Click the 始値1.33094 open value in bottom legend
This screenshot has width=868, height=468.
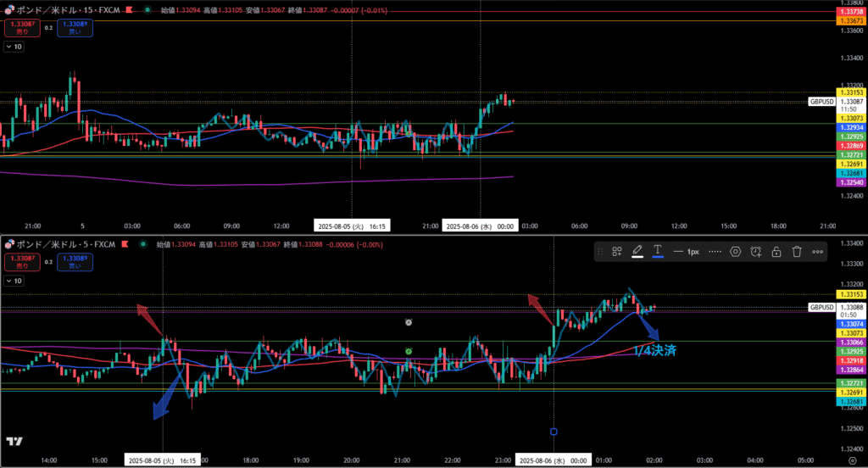(x=176, y=244)
